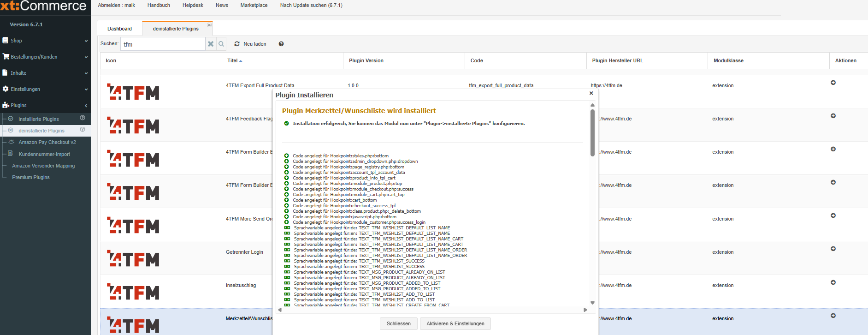Viewport: 868px width, 335px height.
Task: Focus the Suchen search input field
Action: click(x=163, y=44)
